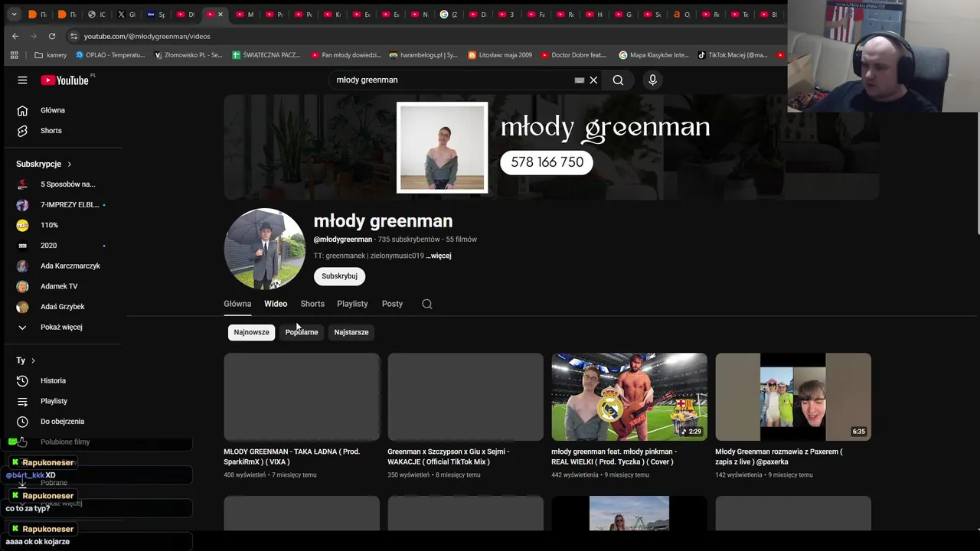Click the page vertical scrollbar

coord(977,174)
